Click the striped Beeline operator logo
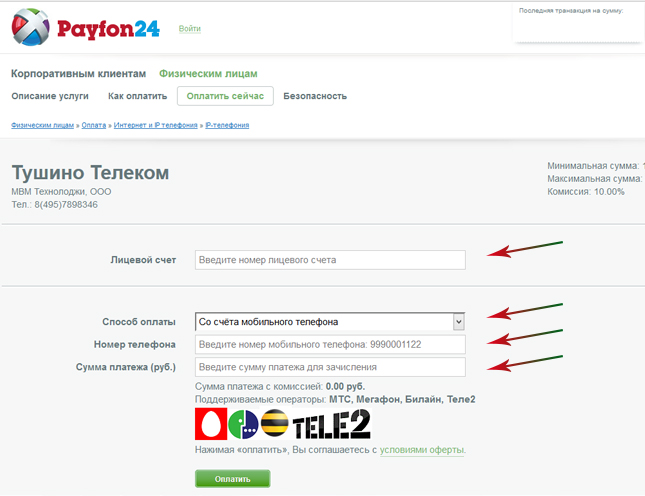 tap(275, 423)
